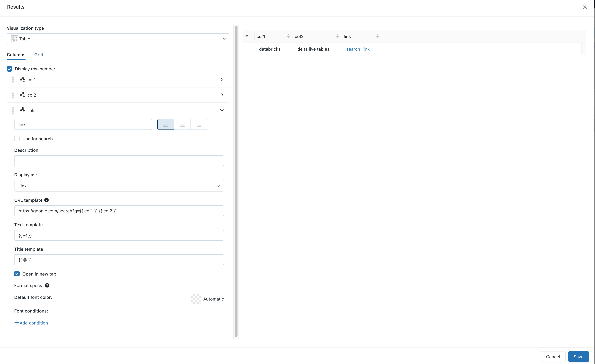
Task: Toggle the Display row number checkbox
Action: (x=9, y=69)
